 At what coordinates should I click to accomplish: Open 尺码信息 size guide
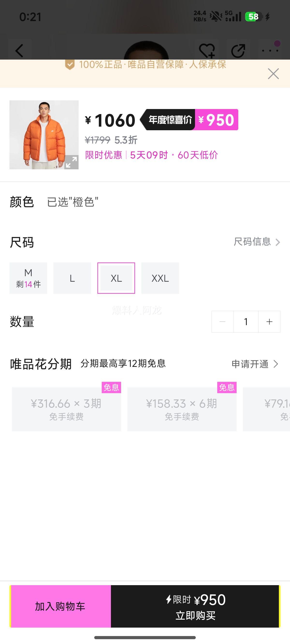tap(256, 242)
